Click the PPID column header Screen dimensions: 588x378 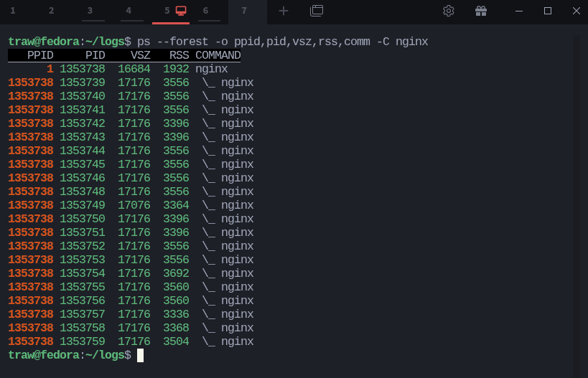click(40, 55)
